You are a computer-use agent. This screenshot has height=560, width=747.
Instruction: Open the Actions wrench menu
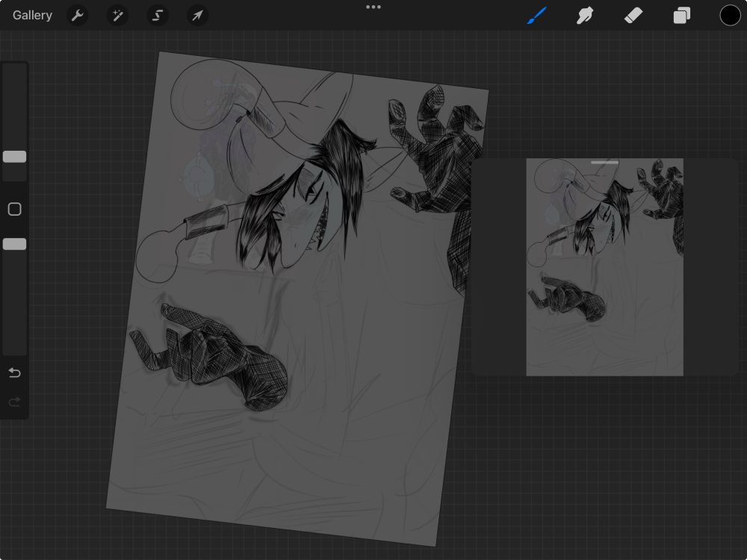tap(78, 15)
